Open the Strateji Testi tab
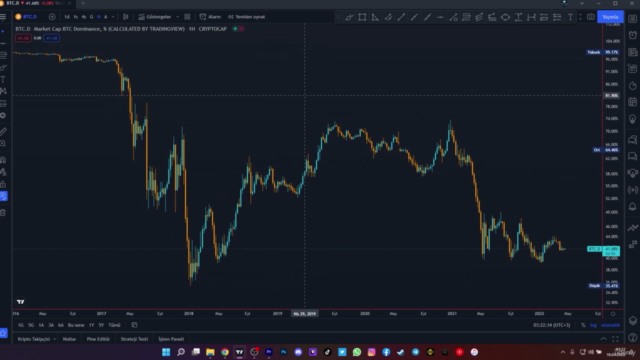Viewport: 640px width, 360px height. (134, 339)
